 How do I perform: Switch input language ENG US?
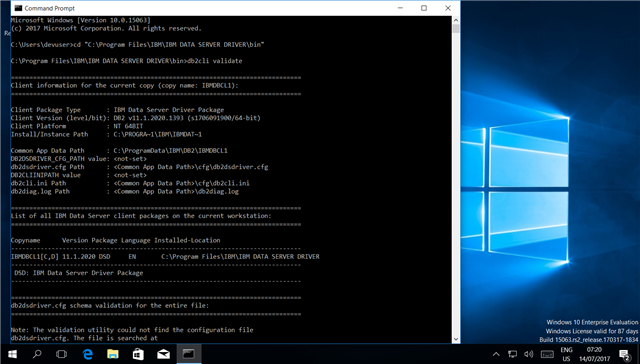click(x=566, y=354)
